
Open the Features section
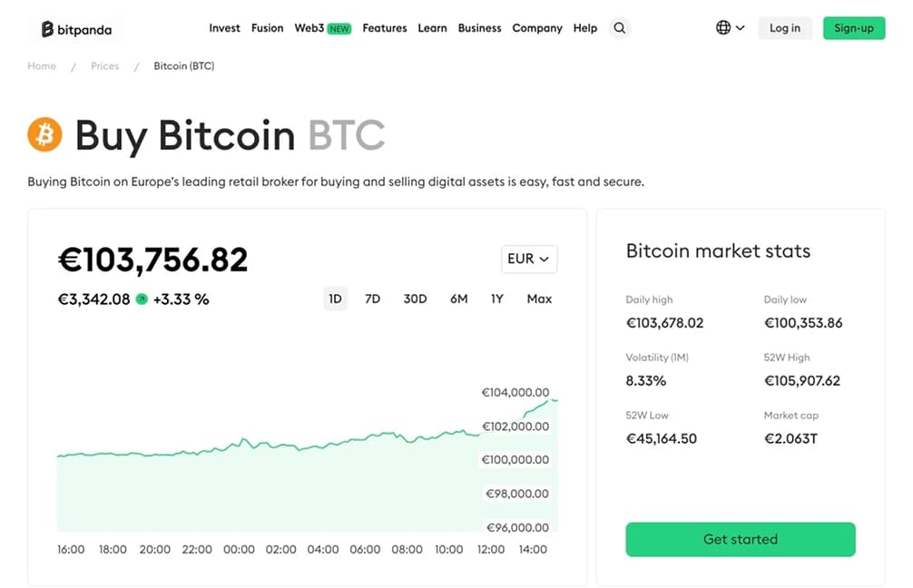coord(384,28)
